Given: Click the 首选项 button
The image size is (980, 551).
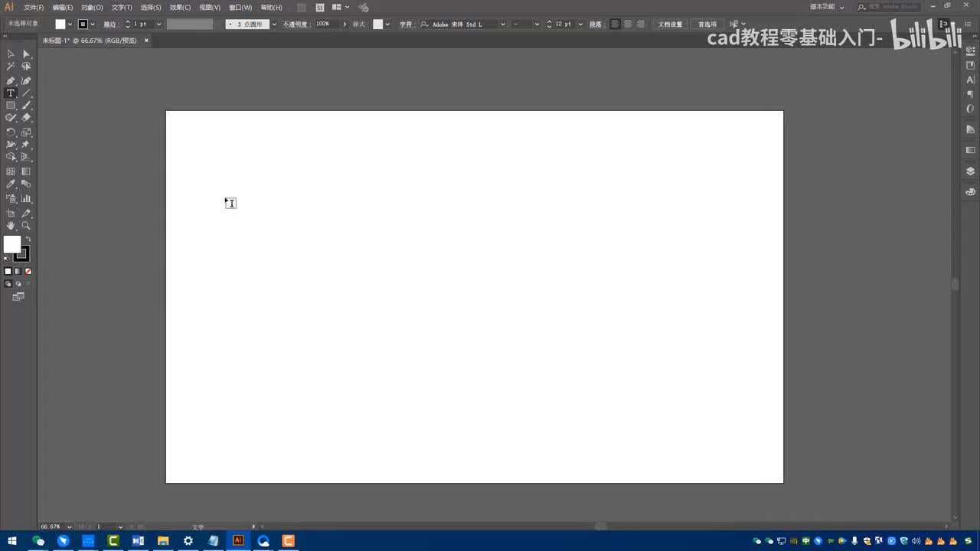Looking at the screenshot, I should [x=707, y=24].
